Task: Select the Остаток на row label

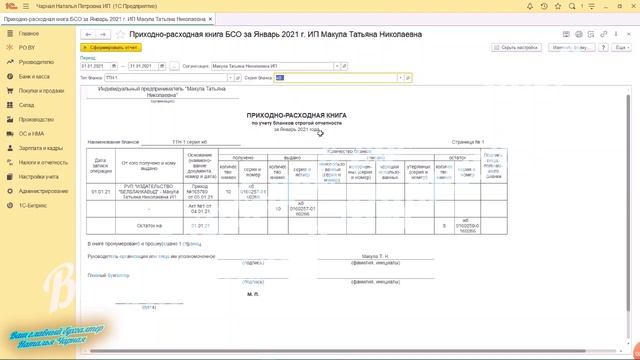Action: pyautogui.click(x=149, y=226)
